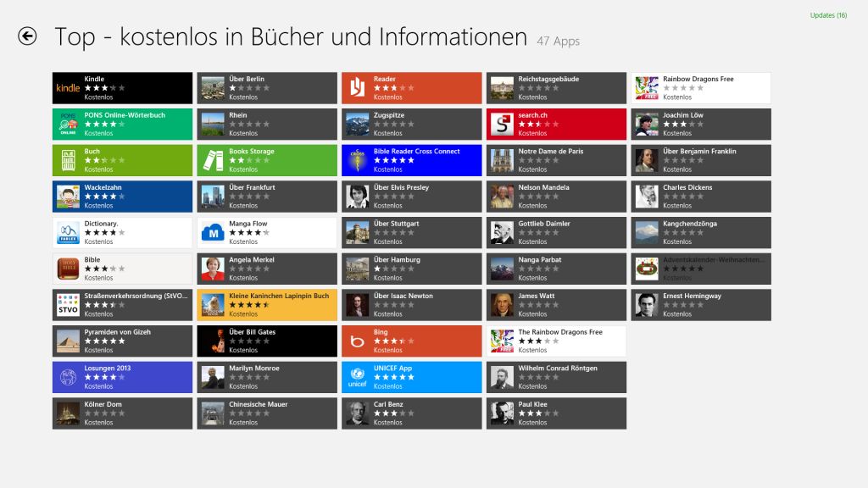The image size is (868, 488).
Task: Open the Zugspitze mountain thumbnail
Action: tap(358, 124)
